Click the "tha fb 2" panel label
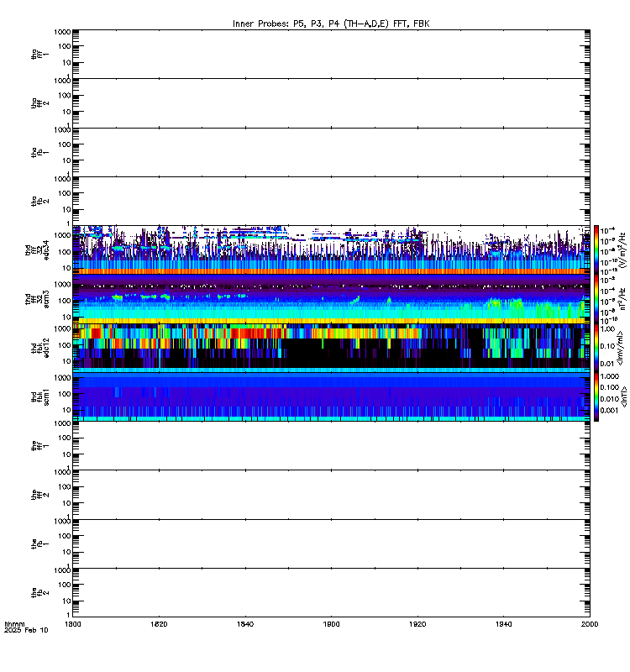 39,201
